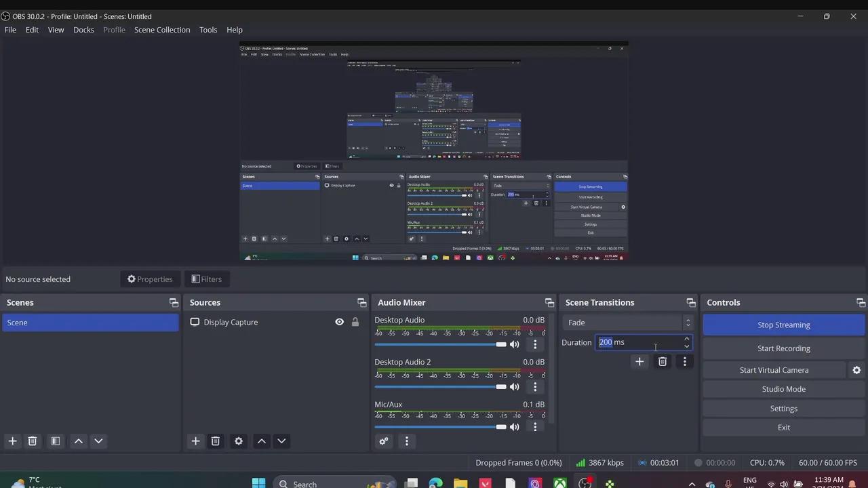Undock the Audio Mixer panel
This screenshot has height=488, width=868.
pyautogui.click(x=549, y=302)
